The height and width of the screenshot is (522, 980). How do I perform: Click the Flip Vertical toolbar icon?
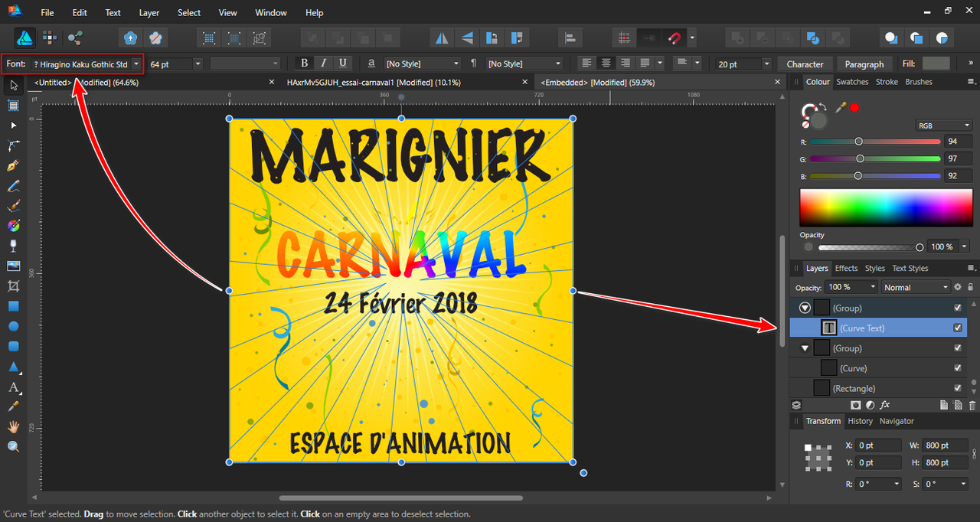467,38
